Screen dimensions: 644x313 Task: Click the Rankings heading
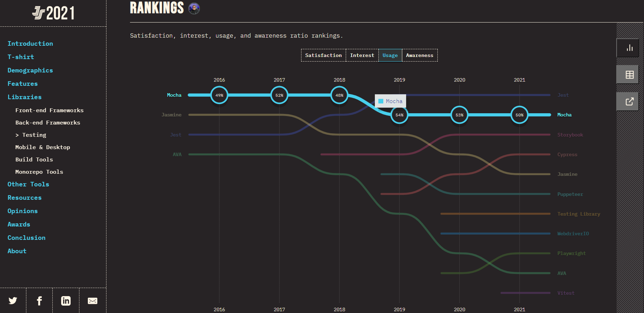[x=157, y=8]
